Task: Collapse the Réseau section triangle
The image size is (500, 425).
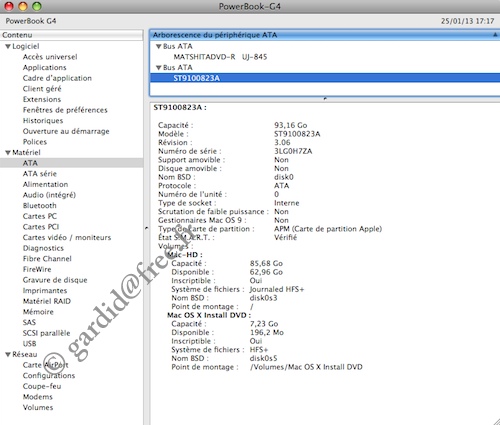Action: [x=8, y=355]
